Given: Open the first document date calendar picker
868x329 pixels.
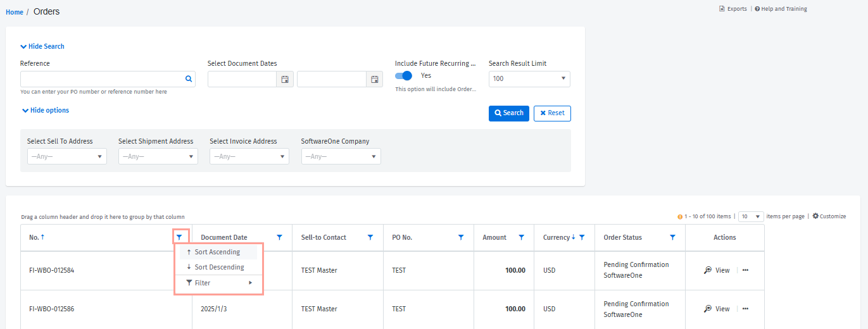Looking at the screenshot, I should (x=285, y=79).
